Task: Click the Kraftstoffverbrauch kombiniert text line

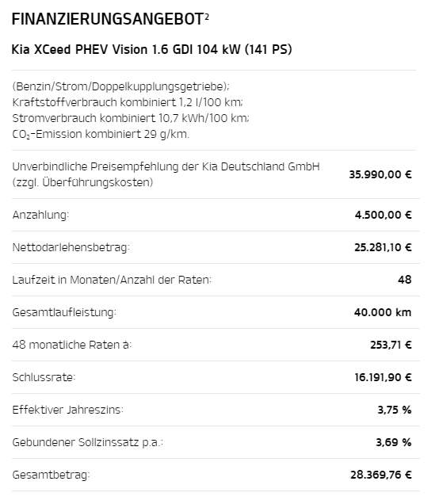Action: pyautogui.click(x=128, y=102)
